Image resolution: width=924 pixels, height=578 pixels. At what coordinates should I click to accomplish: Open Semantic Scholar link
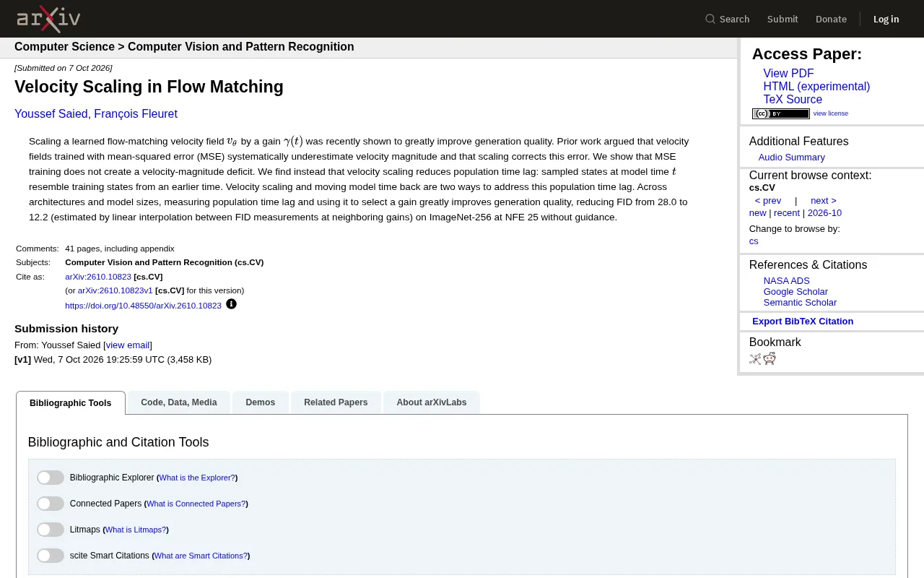tap(800, 303)
